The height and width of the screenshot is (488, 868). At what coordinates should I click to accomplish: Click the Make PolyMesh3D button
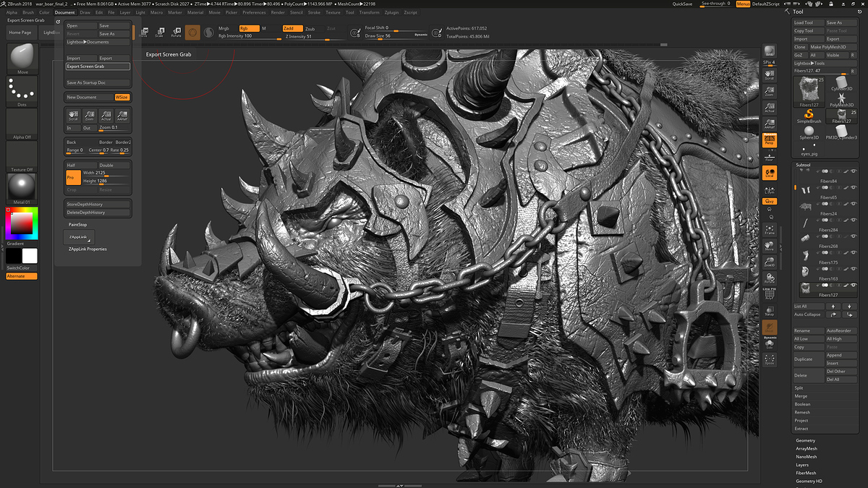pos(833,47)
